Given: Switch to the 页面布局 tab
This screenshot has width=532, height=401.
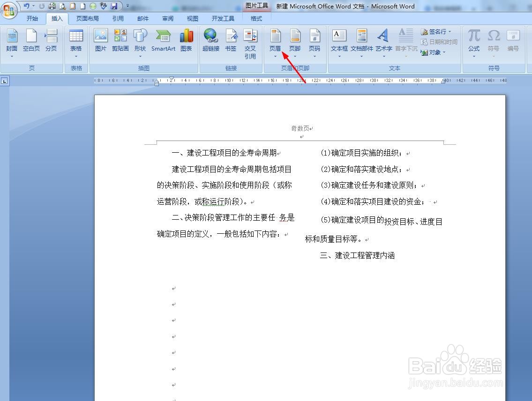Looking at the screenshot, I should pyautogui.click(x=87, y=19).
